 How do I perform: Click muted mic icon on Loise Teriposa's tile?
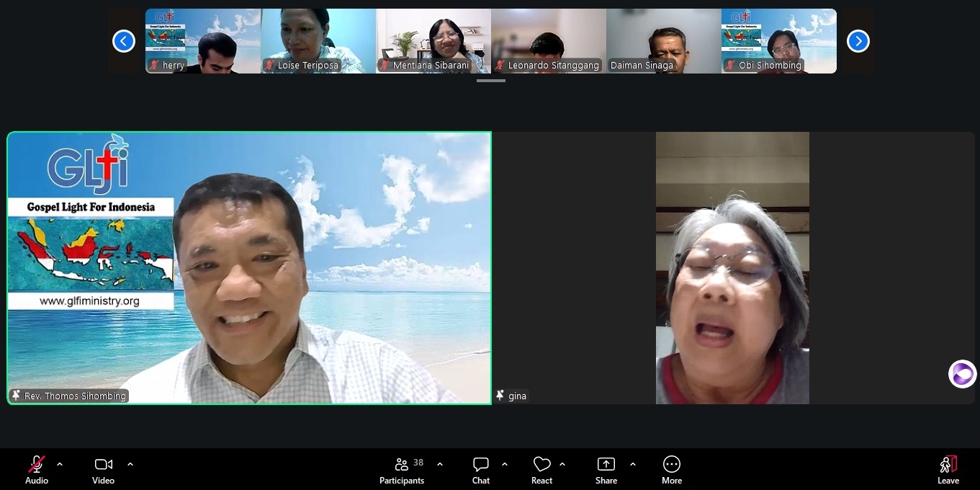tap(269, 66)
